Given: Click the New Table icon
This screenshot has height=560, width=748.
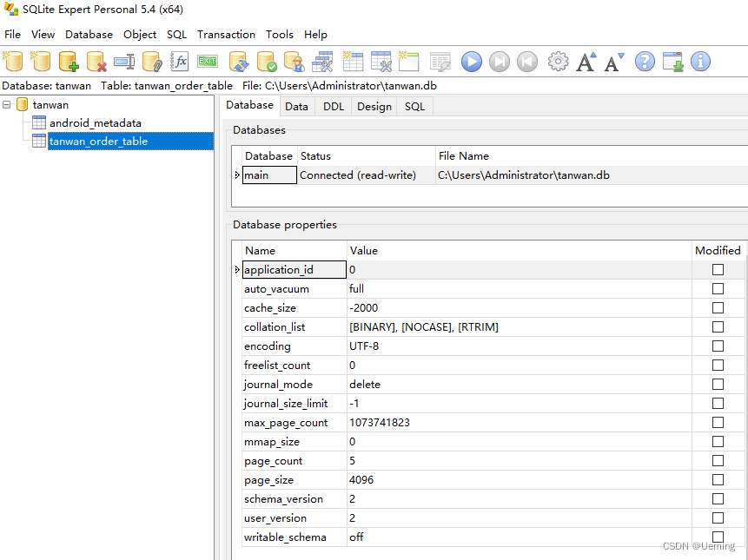Looking at the screenshot, I should pos(353,62).
